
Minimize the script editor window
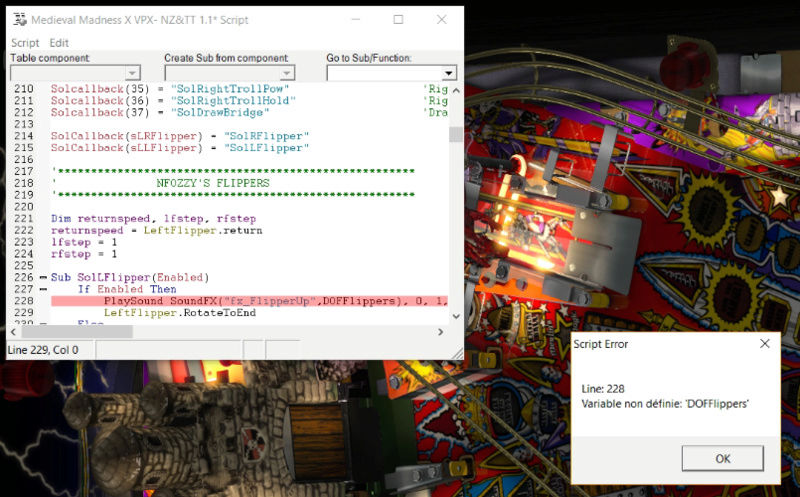pos(356,19)
